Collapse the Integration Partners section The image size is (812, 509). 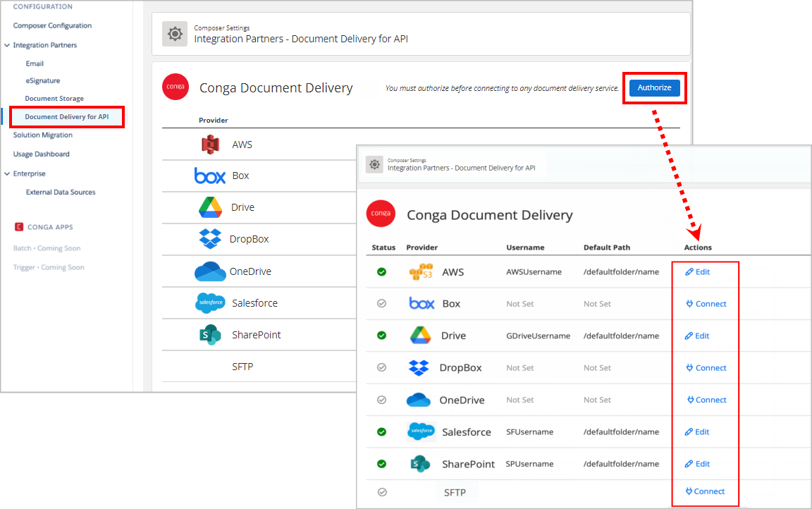point(7,45)
